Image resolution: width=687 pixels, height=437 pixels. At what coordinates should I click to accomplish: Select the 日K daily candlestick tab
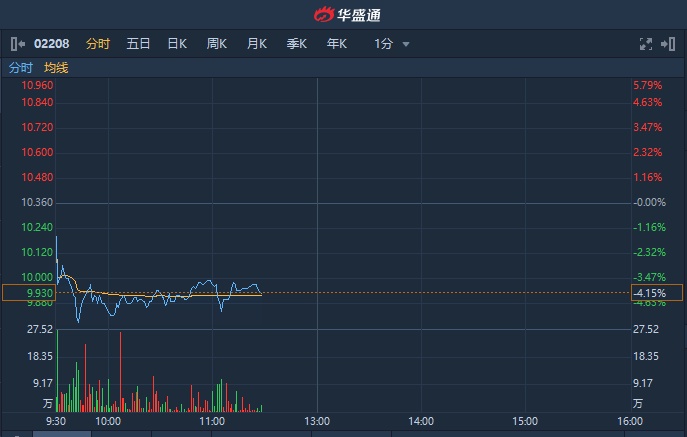(x=177, y=44)
